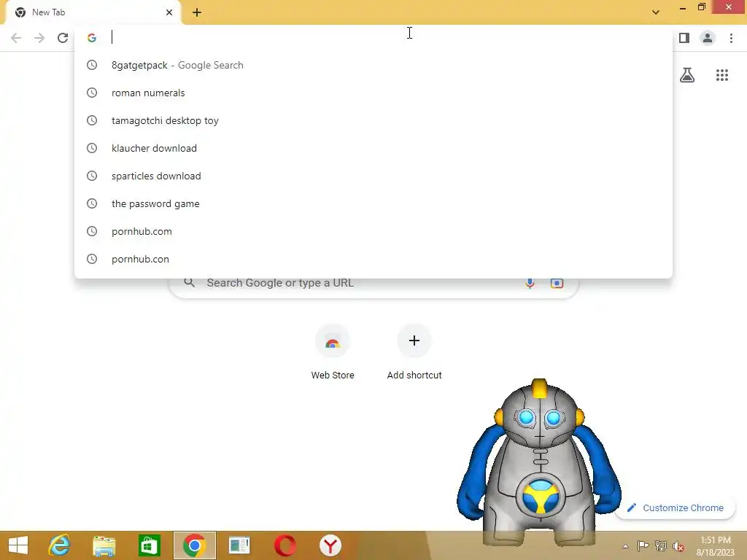
Task: Select the New Tab tab
Action: (93, 12)
